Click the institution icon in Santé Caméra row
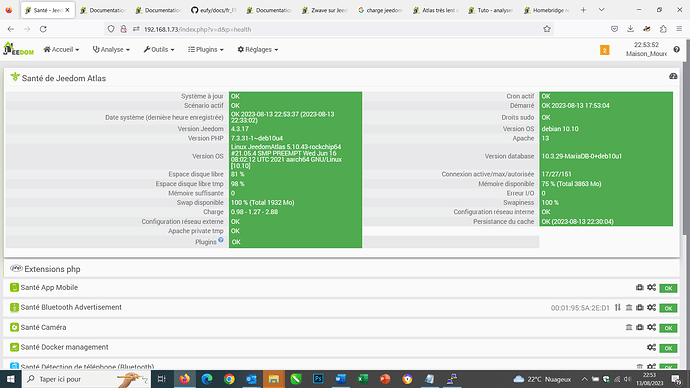 click(629, 327)
